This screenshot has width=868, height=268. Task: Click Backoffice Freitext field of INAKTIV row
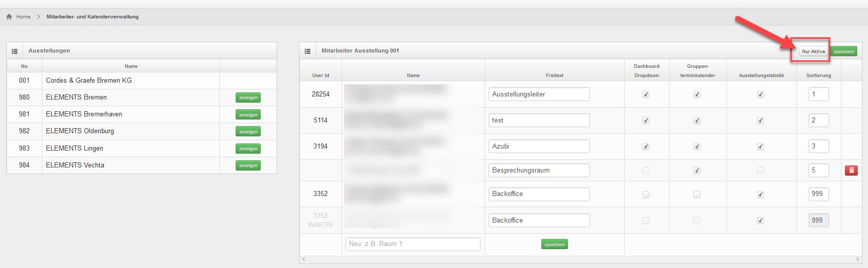click(539, 221)
